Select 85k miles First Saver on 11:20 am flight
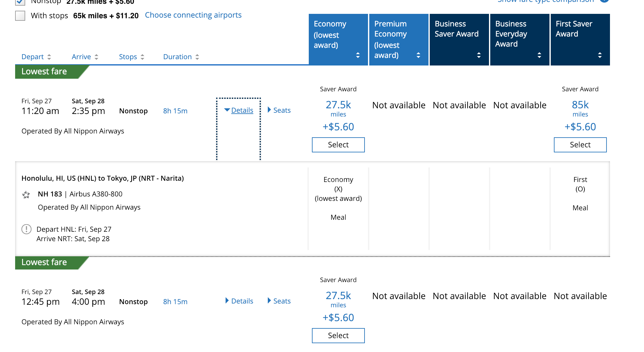 pos(580,145)
